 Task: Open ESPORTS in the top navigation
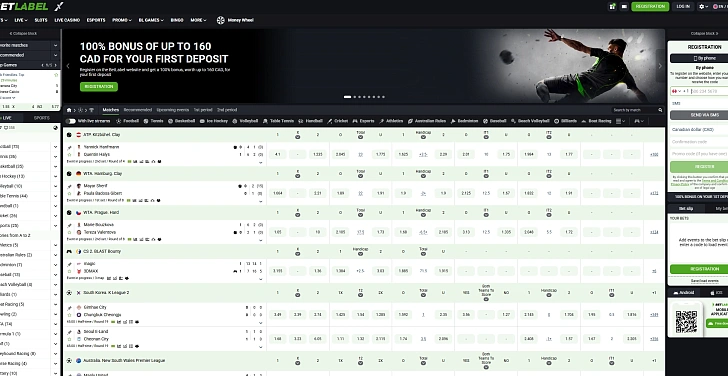pos(96,20)
